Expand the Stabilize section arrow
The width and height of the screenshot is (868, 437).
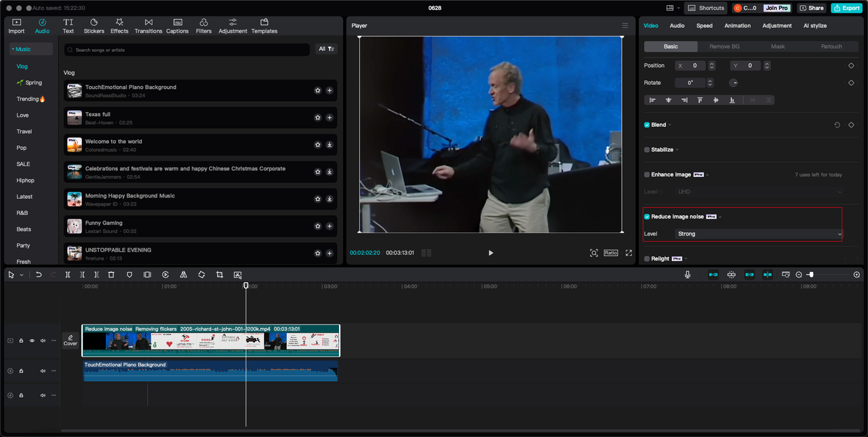click(677, 150)
